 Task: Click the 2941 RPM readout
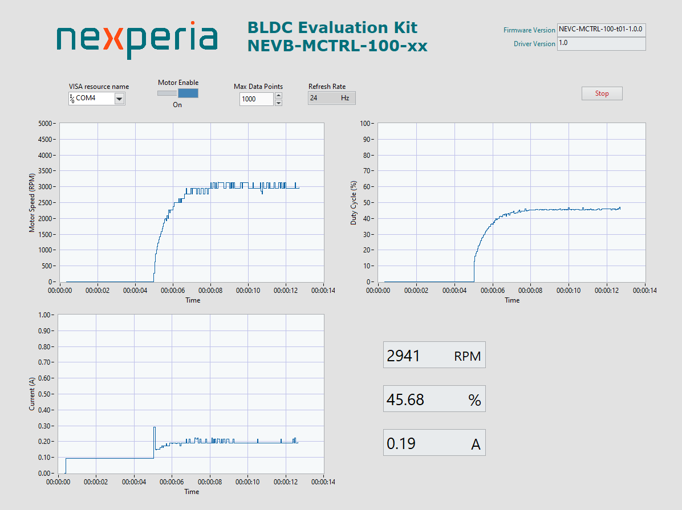pos(434,355)
